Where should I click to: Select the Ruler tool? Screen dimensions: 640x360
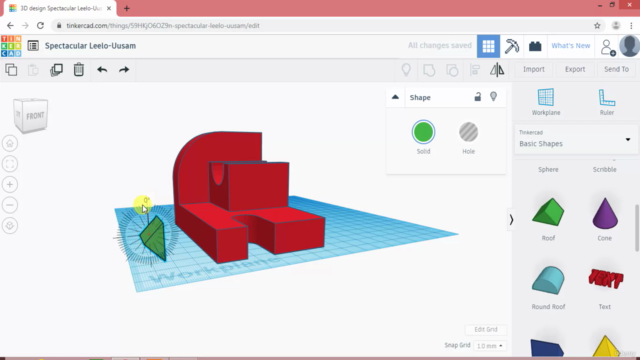[607, 102]
